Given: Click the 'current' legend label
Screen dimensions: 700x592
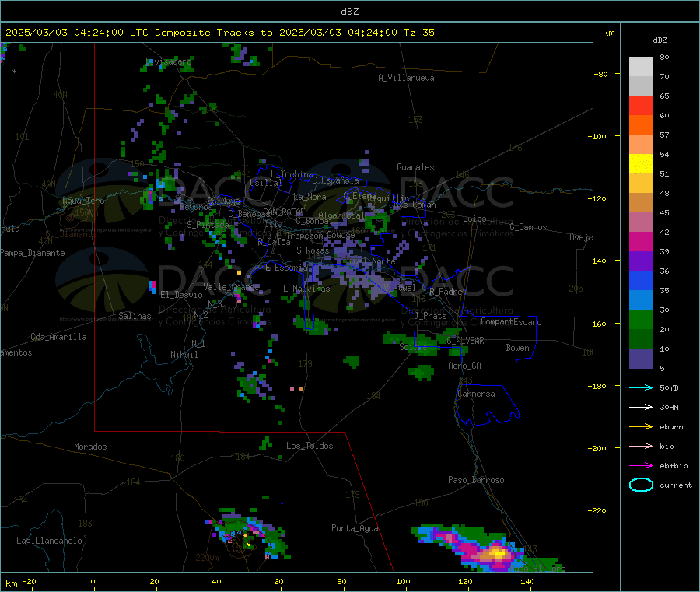Looking at the screenshot, I should (676, 485).
